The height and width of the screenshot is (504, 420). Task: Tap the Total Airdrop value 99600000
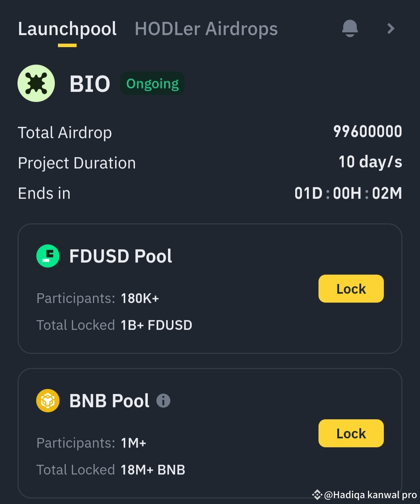367,132
